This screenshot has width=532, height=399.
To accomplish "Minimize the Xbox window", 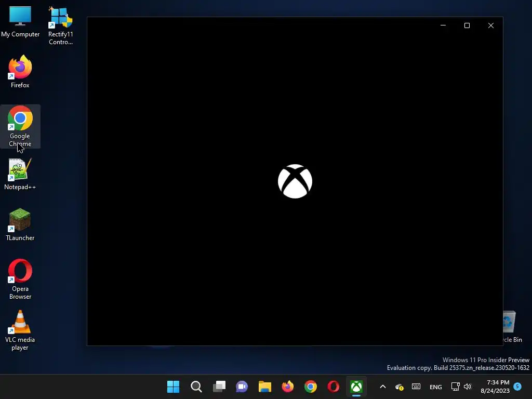I will tap(443, 25).
